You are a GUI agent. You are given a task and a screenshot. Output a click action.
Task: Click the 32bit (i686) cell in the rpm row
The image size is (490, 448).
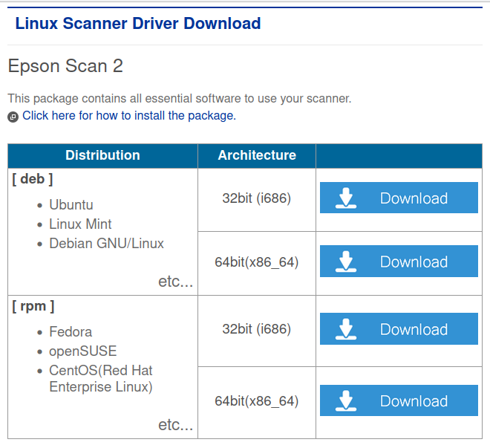[x=257, y=329]
